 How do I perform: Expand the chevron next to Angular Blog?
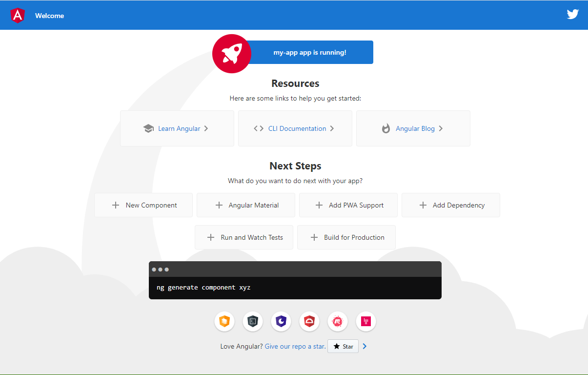click(x=441, y=128)
